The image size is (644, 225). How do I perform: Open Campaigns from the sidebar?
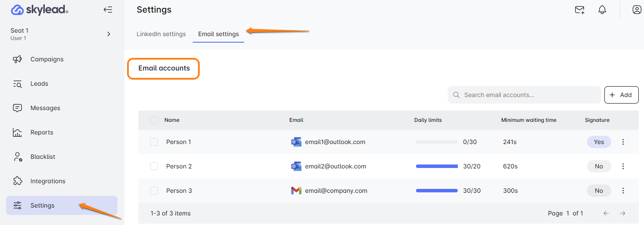[47, 59]
